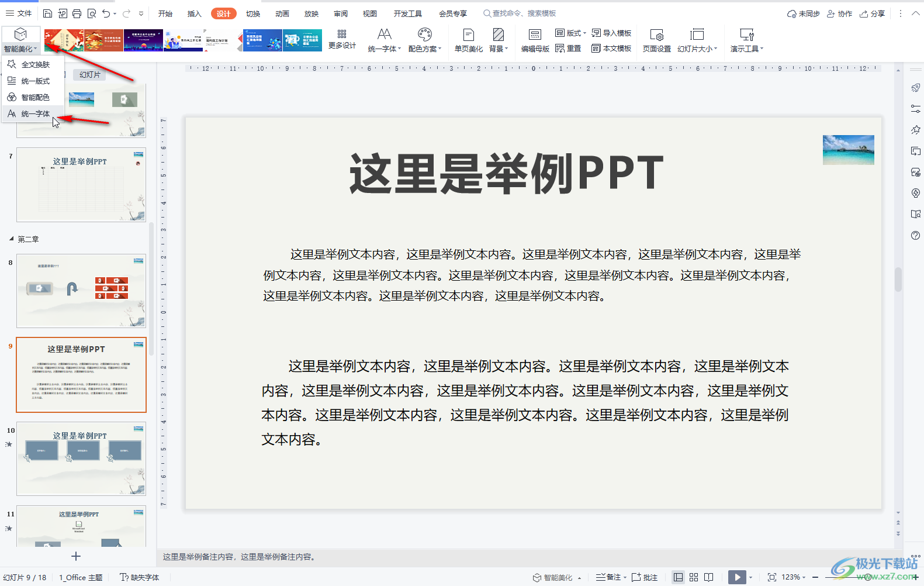Viewport: 924px width, 586px height.
Task: Click the 重置 reset button
Action: click(x=568, y=49)
